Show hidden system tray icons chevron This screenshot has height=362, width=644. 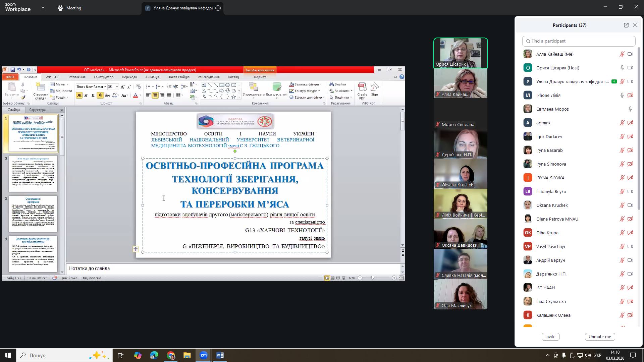pos(547,355)
